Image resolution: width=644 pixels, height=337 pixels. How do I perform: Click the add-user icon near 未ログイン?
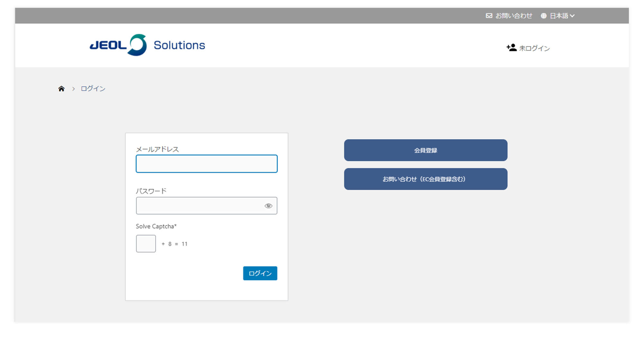(511, 48)
